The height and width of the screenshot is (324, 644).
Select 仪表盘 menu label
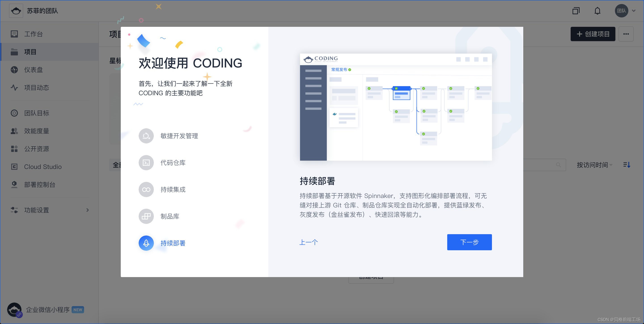tap(34, 70)
